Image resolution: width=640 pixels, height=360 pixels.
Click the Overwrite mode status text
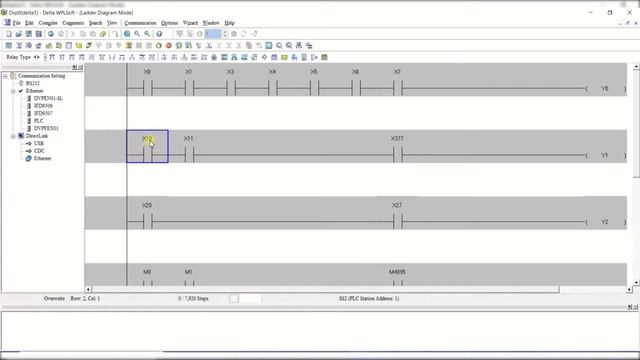[54, 299]
